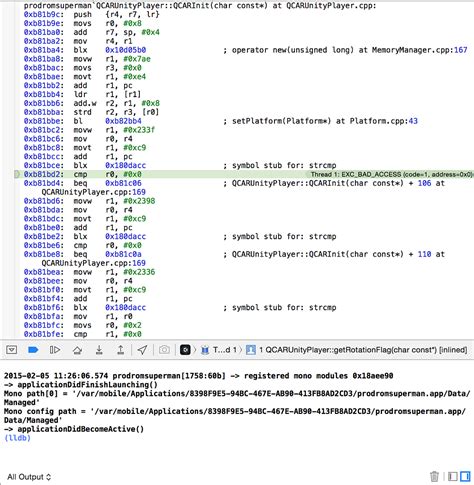
Task: Open the All Output filter popup
Action: (29, 477)
